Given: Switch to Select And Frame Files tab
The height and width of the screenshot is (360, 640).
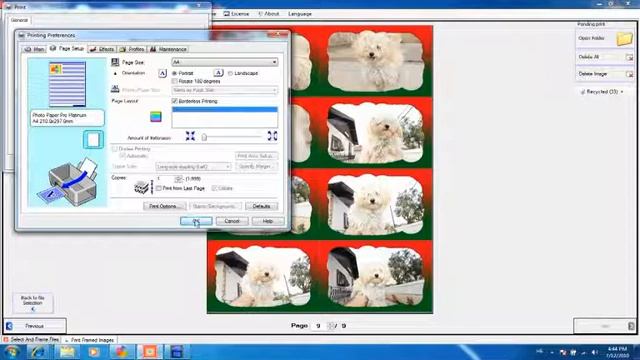Looking at the screenshot, I should click(x=31, y=340).
